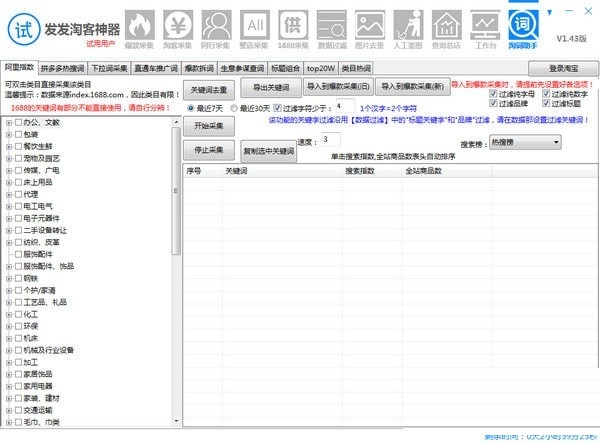Expand the 电工电气 tree node
Image resolution: width=600 pixels, height=443 pixels.
[x=9, y=207]
